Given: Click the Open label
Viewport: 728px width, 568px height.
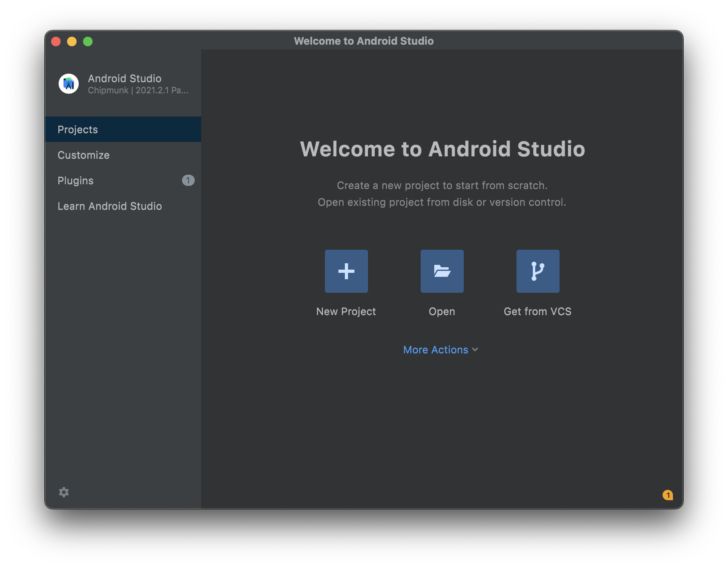Looking at the screenshot, I should point(442,312).
